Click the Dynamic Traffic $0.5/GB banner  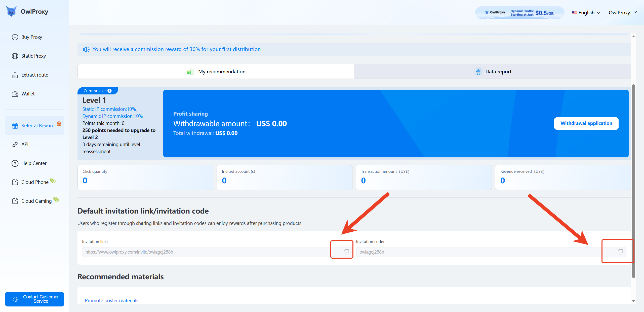pyautogui.click(x=519, y=13)
